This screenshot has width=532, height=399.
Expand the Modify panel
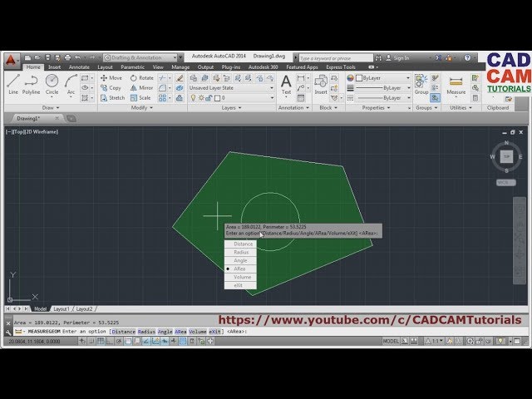point(142,108)
